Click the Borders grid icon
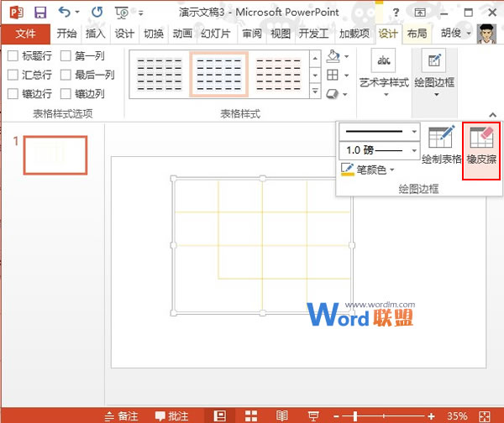Image resolution: width=504 pixels, height=423 pixels. pos(333,76)
